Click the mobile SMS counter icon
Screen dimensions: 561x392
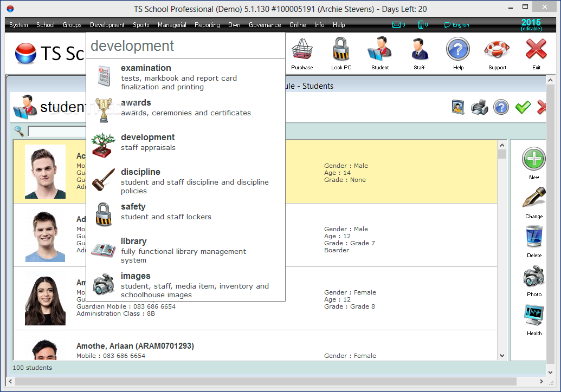point(423,25)
